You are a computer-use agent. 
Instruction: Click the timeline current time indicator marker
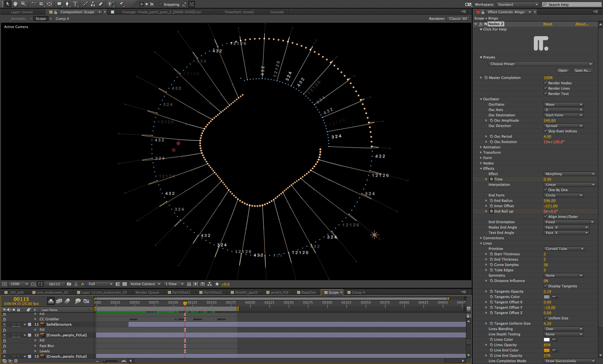tap(185, 303)
